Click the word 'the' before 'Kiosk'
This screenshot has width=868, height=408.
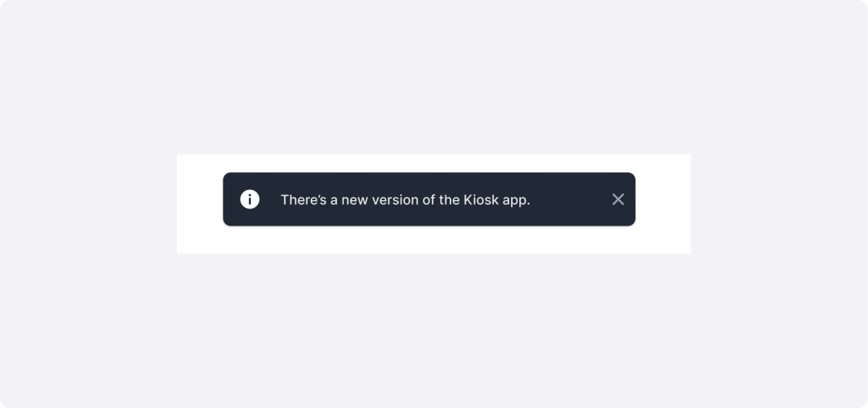point(449,200)
